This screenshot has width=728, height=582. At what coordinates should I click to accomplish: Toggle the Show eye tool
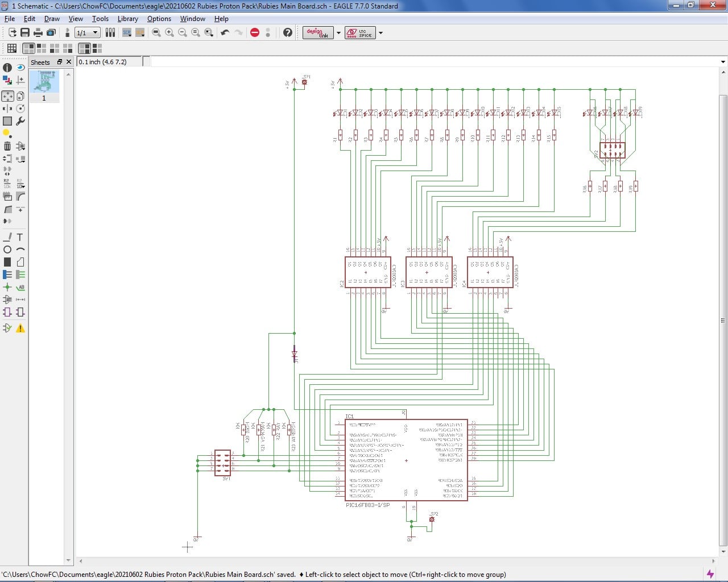tap(20, 67)
